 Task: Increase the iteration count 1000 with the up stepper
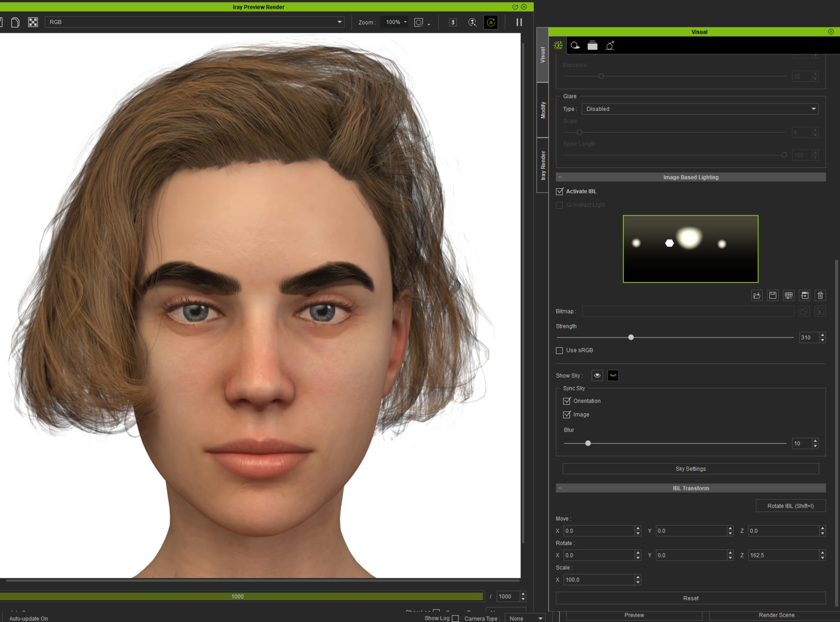(x=523, y=594)
